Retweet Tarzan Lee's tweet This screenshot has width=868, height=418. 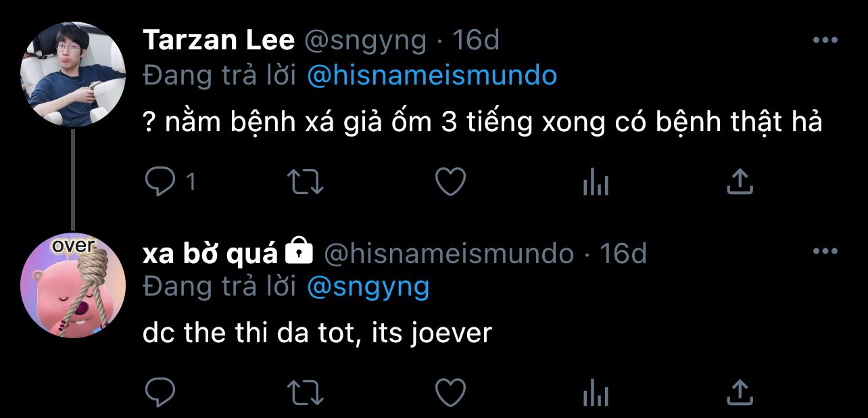[x=306, y=182]
